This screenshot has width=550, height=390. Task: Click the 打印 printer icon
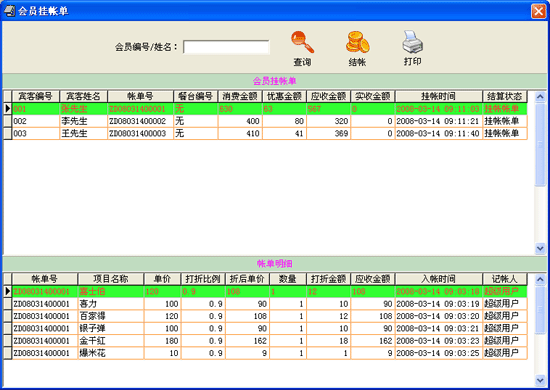point(412,42)
